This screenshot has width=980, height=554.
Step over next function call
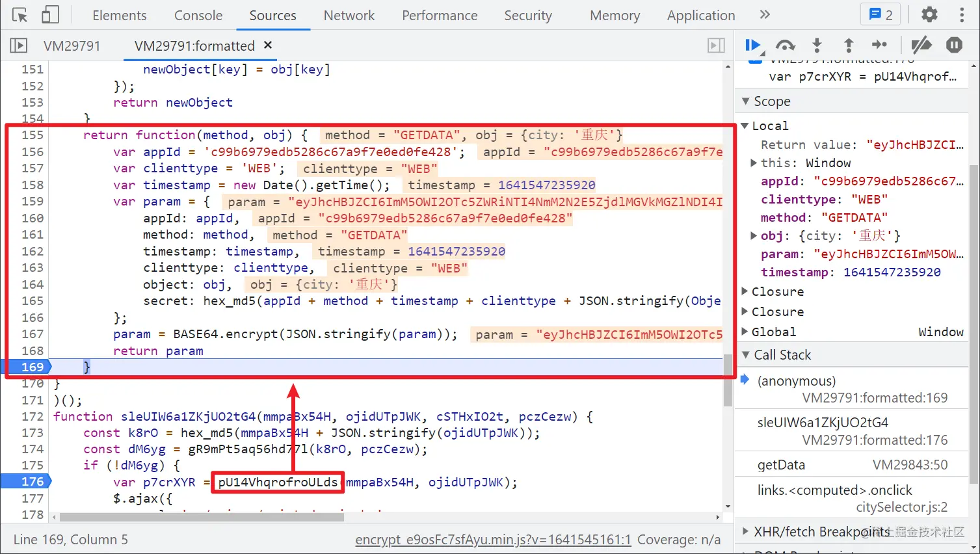click(x=786, y=45)
